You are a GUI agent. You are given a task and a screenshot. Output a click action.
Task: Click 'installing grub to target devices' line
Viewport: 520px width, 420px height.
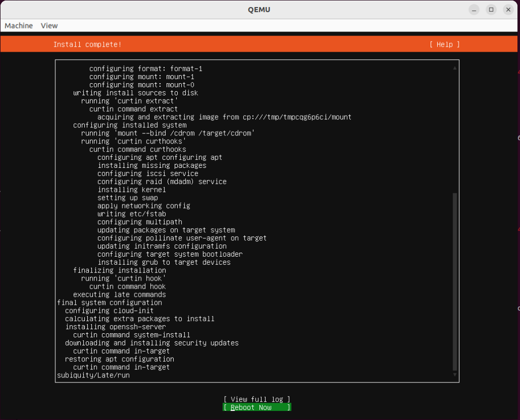coord(164,262)
